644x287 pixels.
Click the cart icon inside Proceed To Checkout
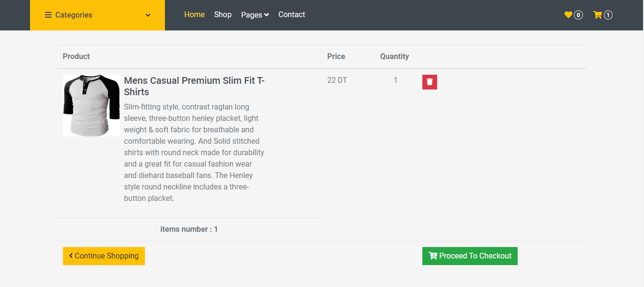[433, 256]
